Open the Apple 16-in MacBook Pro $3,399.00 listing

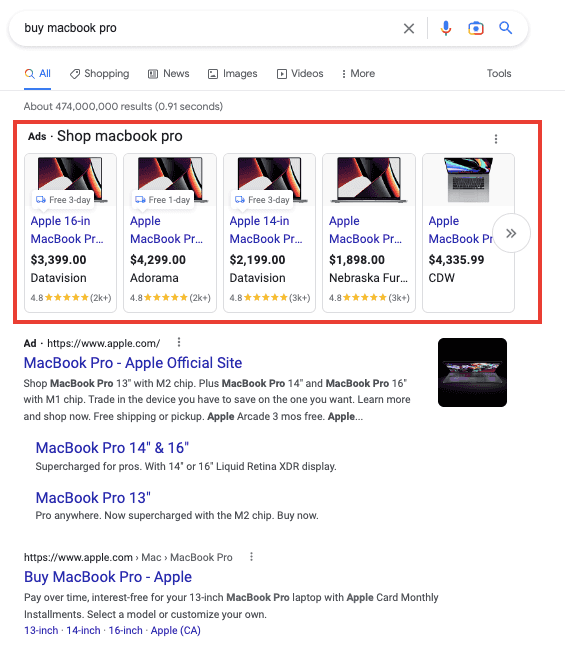point(67,230)
